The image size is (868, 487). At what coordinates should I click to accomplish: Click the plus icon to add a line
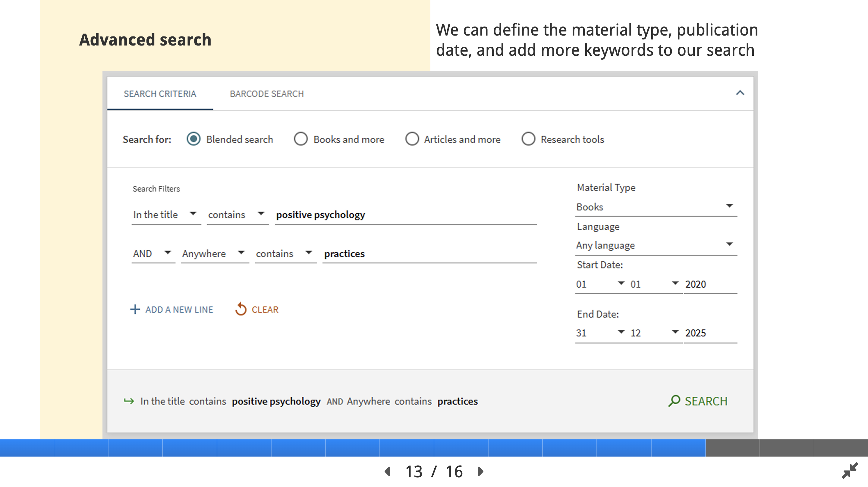[135, 309]
